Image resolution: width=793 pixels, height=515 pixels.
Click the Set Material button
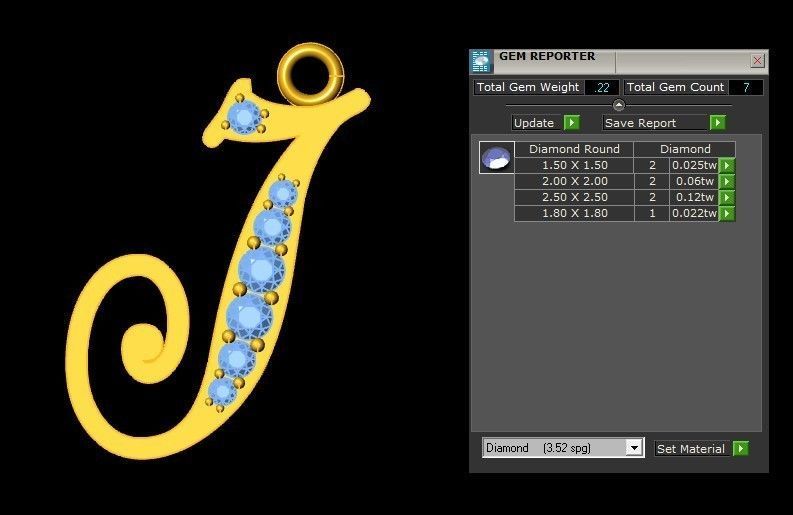[691, 449]
